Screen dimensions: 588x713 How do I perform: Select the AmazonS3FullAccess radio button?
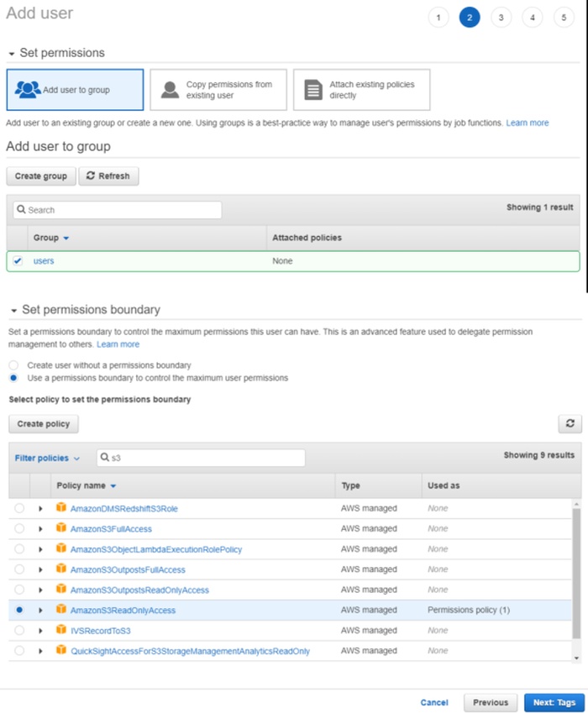[x=19, y=528]
